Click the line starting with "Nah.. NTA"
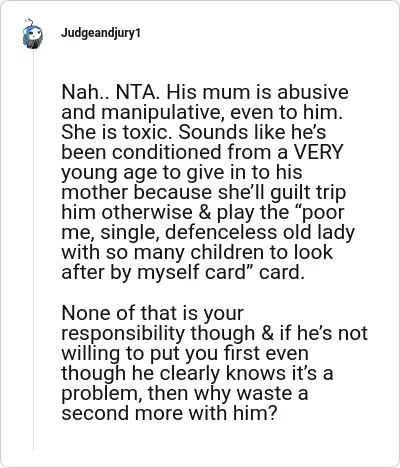The width and height of the screenshot is (400, 468). tap(205, 92)
